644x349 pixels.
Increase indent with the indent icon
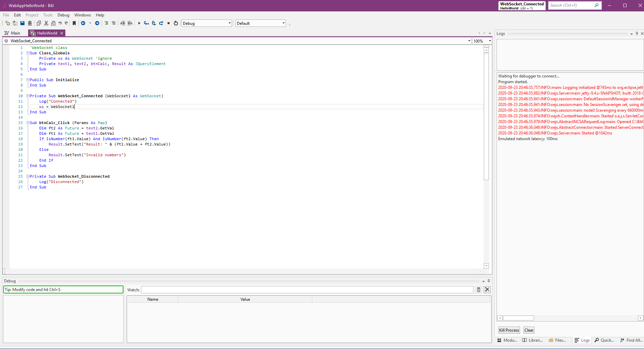[x=130, y=23]
